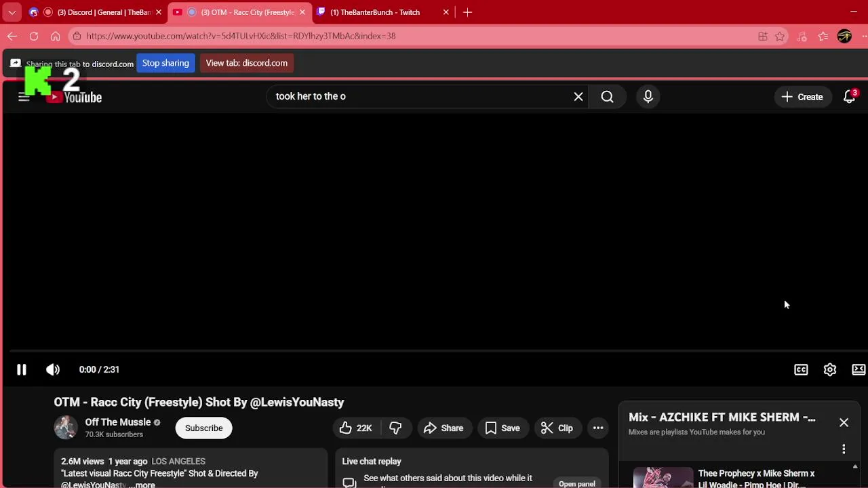Search with voice microphone icon
Viewport: 868px width, 488px height.
648,97
